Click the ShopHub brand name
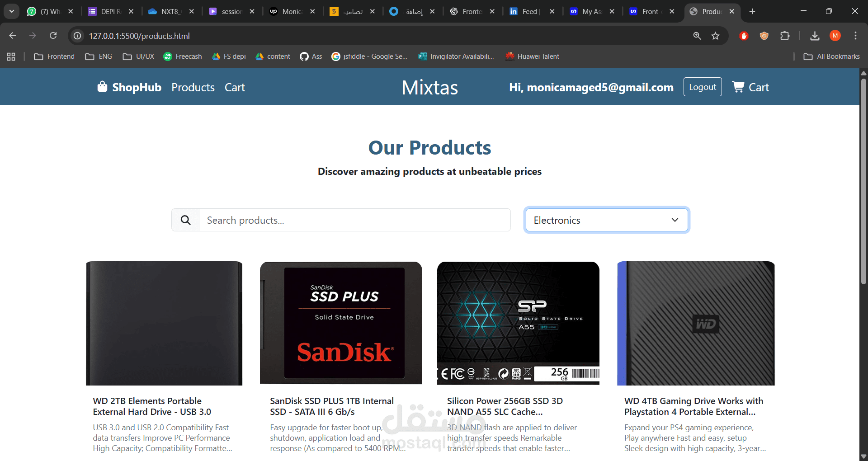868x461 pixels. tap(137, 87)
